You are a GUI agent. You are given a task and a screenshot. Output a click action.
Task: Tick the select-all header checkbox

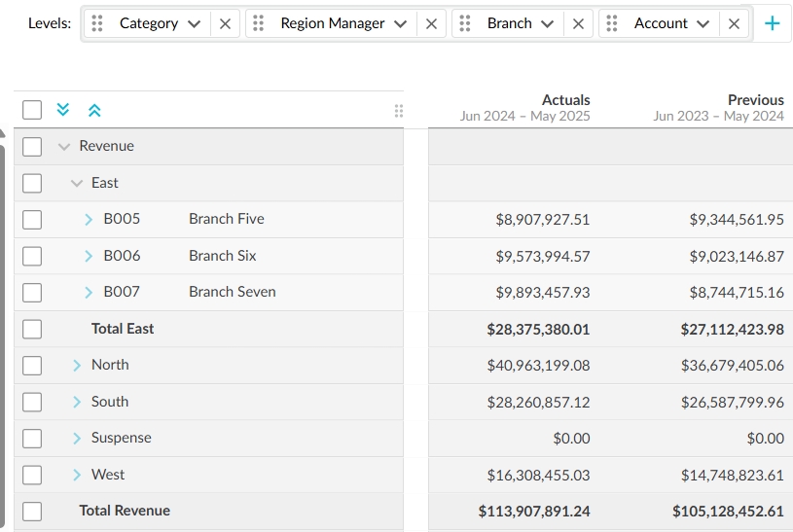32,110
